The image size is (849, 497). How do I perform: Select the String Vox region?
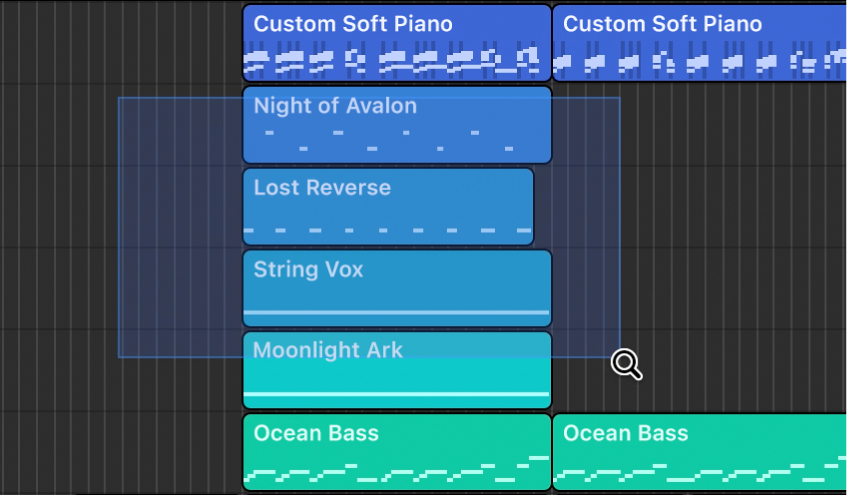click(397, 289)
